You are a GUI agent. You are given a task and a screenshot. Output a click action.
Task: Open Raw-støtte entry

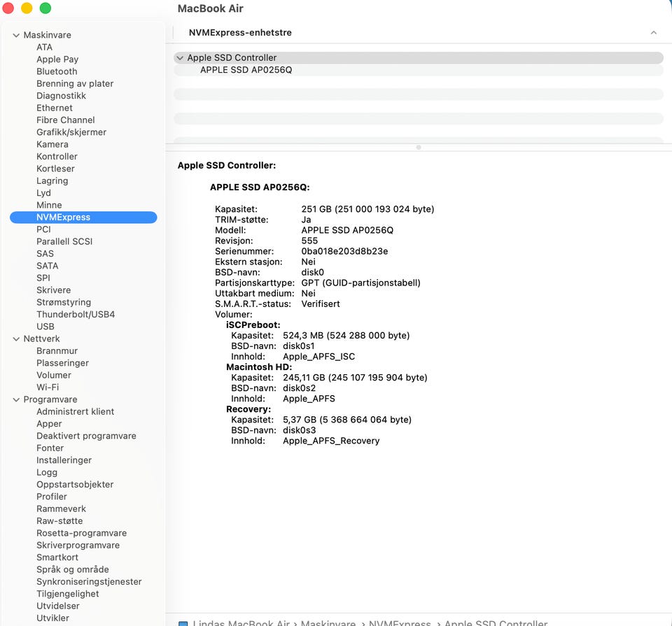[x=59, y=521]
